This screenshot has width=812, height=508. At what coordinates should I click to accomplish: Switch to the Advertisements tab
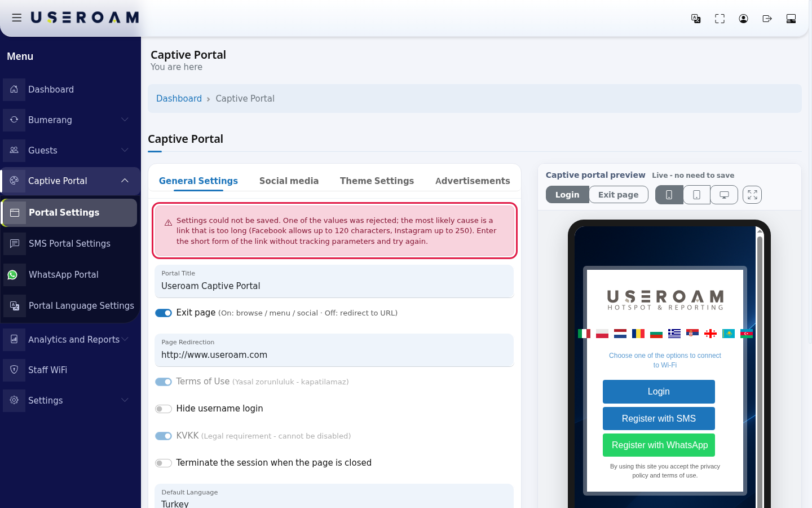473,181
